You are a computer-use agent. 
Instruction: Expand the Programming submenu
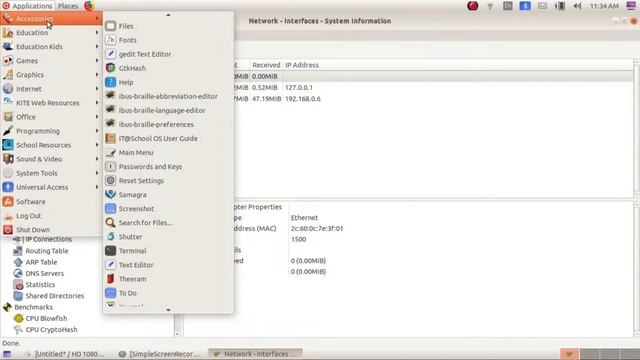click(51, 131)
